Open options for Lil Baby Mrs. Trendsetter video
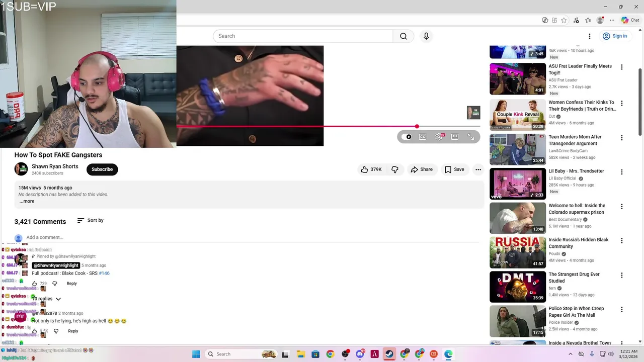Image resolution: width=644 pixels, height=362 pixels. [x=622, y=172]
